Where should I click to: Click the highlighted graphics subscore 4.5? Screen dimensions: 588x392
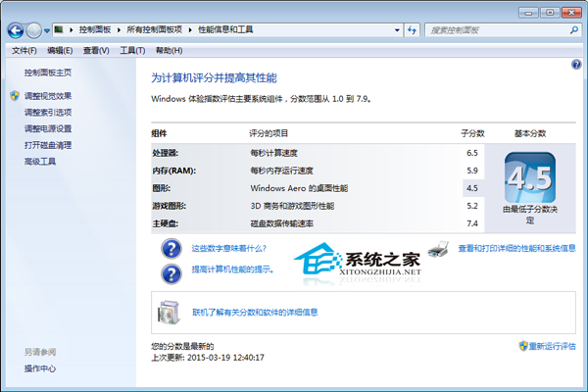[x=472, y=188]
